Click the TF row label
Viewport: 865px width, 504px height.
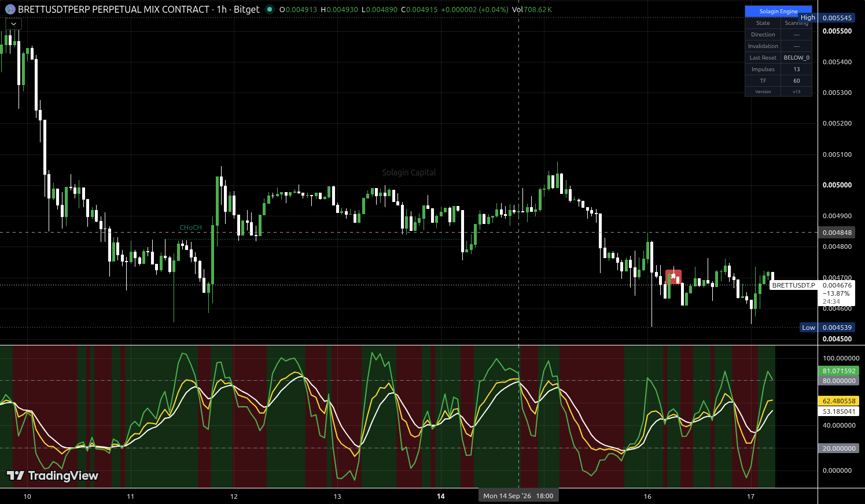(763, 81)
